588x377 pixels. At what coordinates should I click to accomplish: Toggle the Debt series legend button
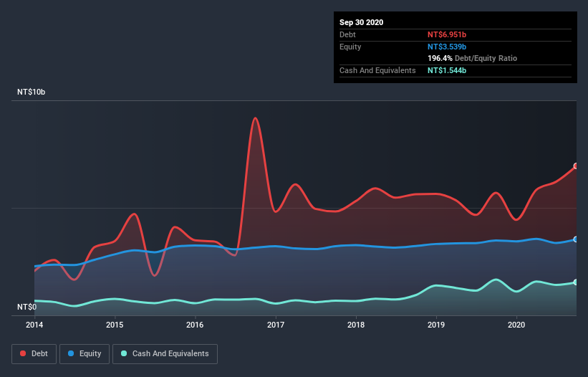34,354
